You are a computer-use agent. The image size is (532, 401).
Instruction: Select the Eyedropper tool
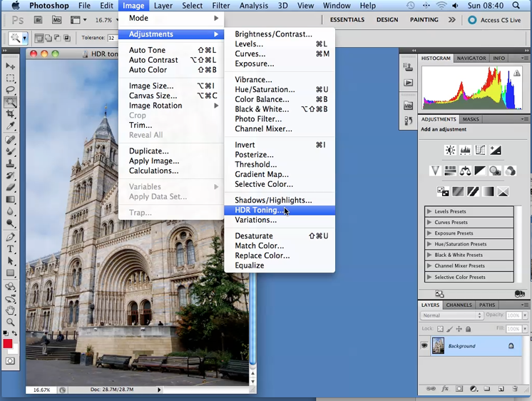10,126
